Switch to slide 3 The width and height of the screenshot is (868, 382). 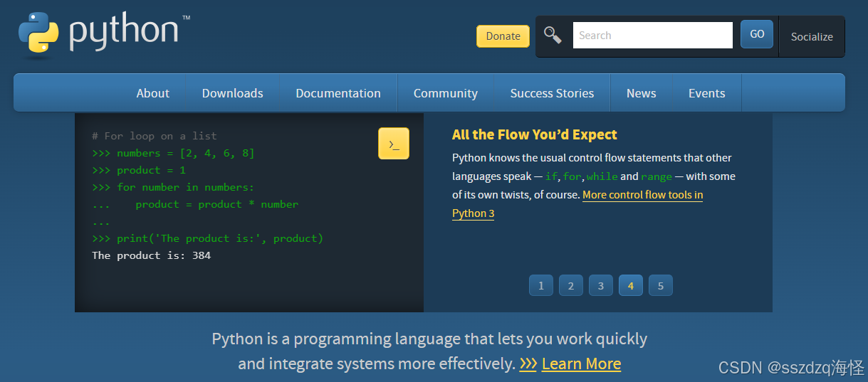point(601,285)
